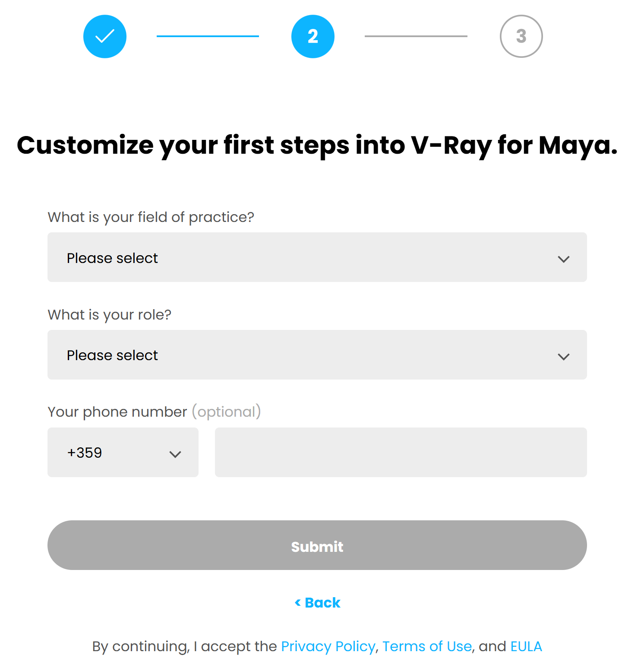The image size is (644, 668).
Task: Click the gray progress line before step three
Action: [x=416, y=36]
